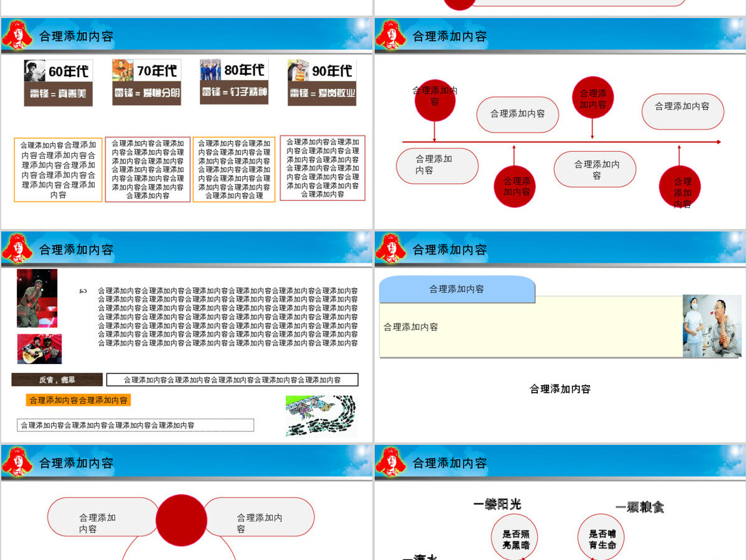Image resolution: width=747 pixels, height=560 pixels.
Task: Select the second gray pill shape below the timeline
Action: coord(595,169)
